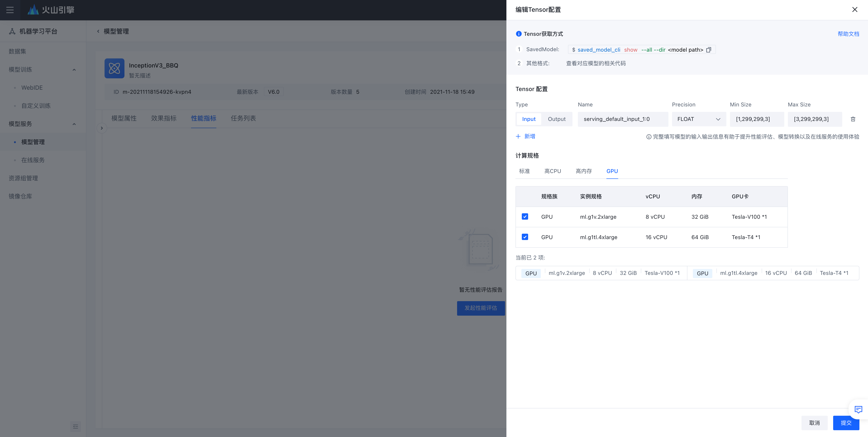
Task: Click the model ID m-20211118154926-kvpn4
Action: click(157, 92)
